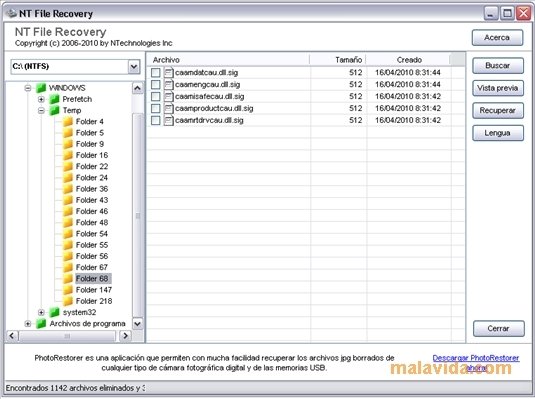The image size is (535, 399).
Task: Click the file icon of caamisafecau.dll.sig
Action: point(169,96)
